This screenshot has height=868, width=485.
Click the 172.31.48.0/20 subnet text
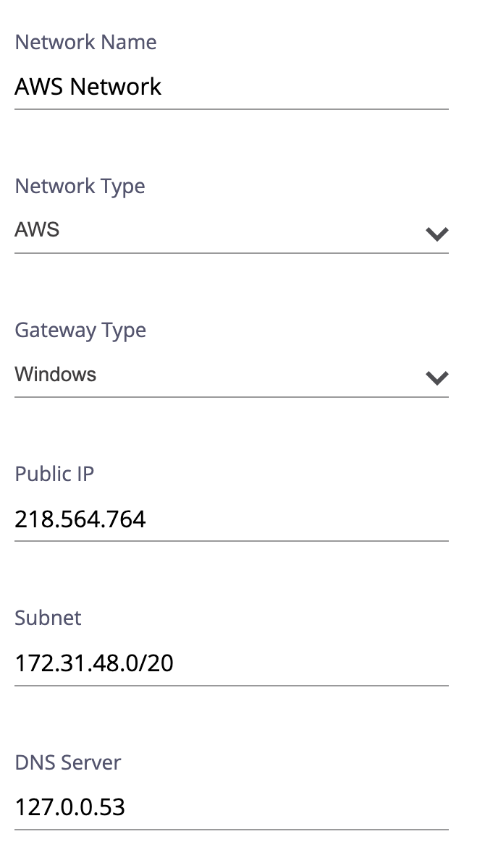pyautogui.click(x=94, y=663)
